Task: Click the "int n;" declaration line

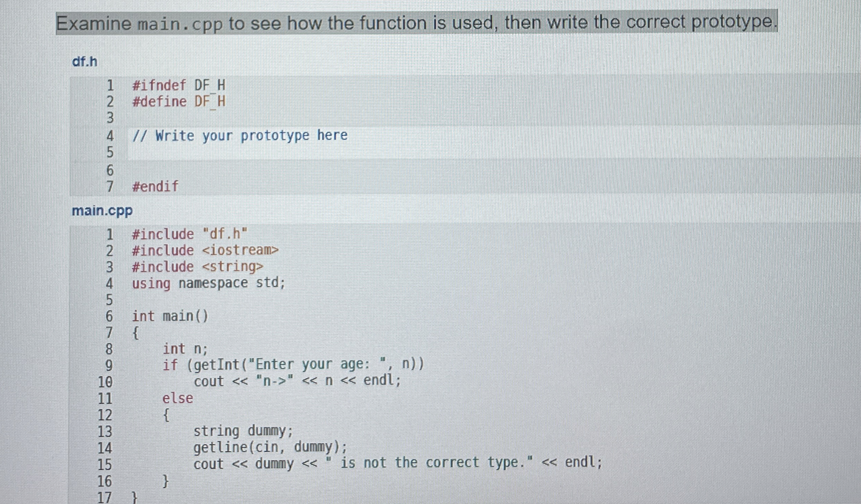Action: pos(185,348)
